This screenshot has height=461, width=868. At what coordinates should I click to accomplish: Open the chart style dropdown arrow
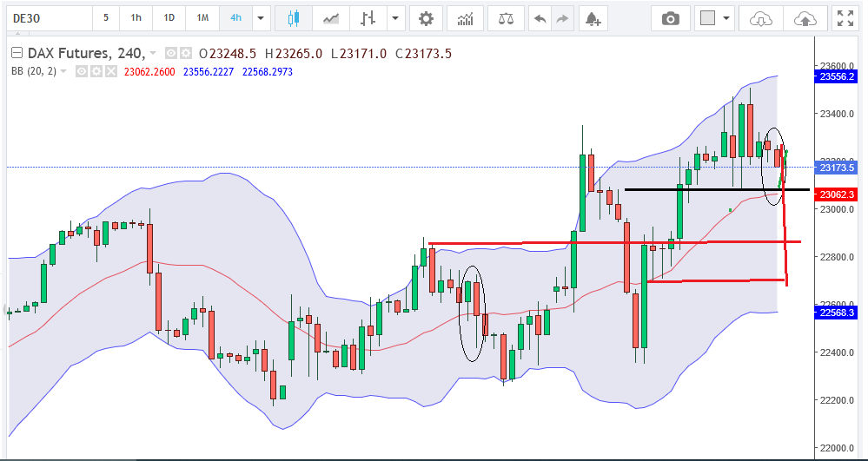click(394, 18)
